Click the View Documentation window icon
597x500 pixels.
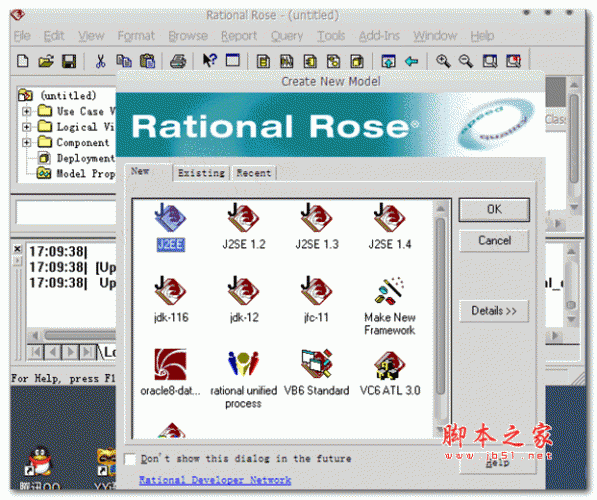click(233, 60)
